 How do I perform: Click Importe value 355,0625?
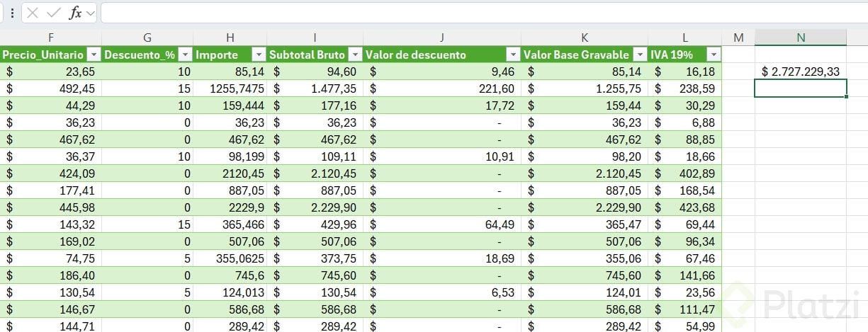pos(239,258)
